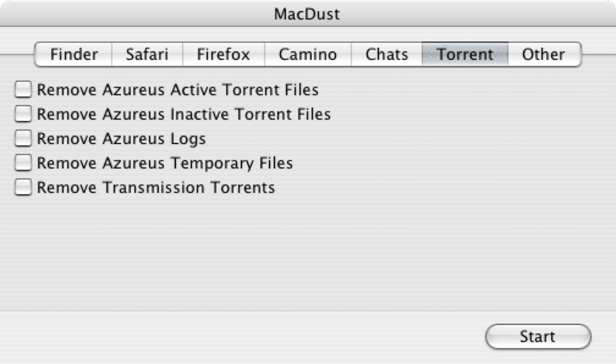Image resolution: width=616 pixels, height=364 pixels.
Task: Go to the Camino tab
Action: 307,54
